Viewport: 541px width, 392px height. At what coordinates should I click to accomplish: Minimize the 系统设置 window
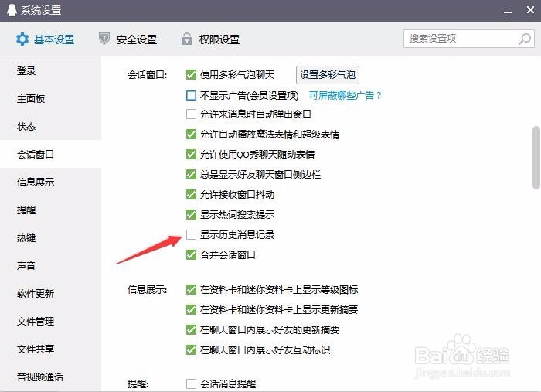(x=508, y=12)
